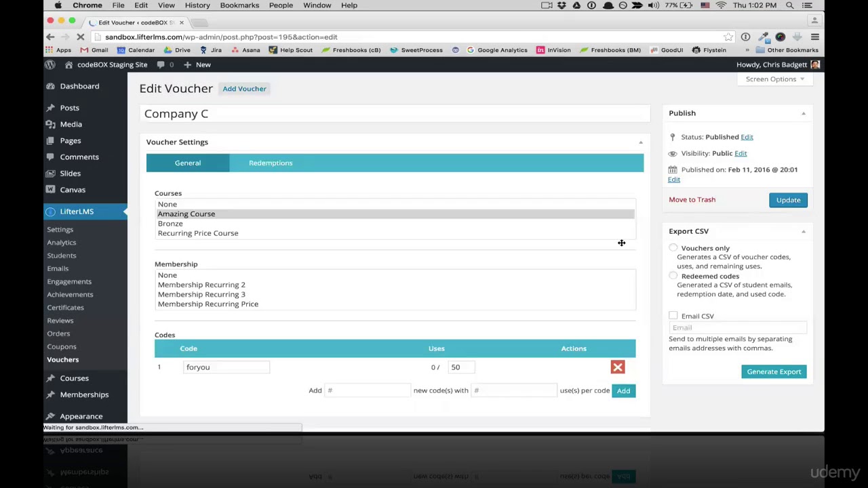Open the Canvas sidebar item
This screenshot has width=868, height=488.
[73, 190]
